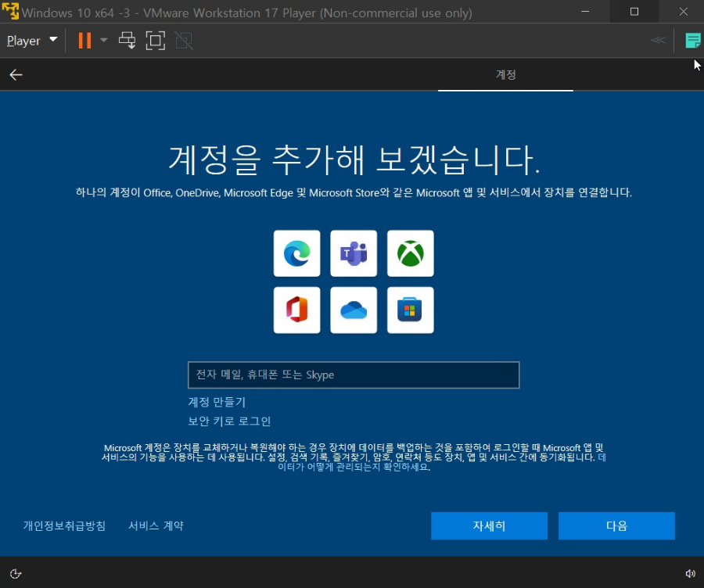
Task: Enter VMware full screen mode
Action: (156, 41)
